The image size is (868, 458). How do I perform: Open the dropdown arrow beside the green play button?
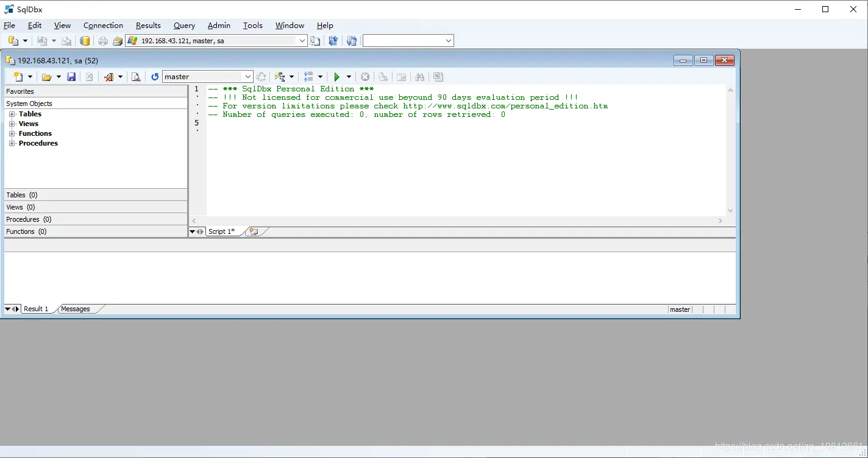[x=349, y=77]
